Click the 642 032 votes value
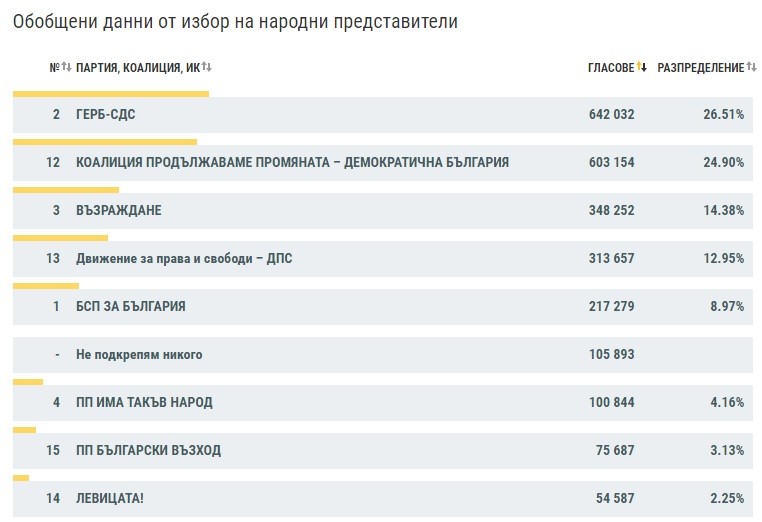This screenshot has height=522, width=762. [611, 115]
